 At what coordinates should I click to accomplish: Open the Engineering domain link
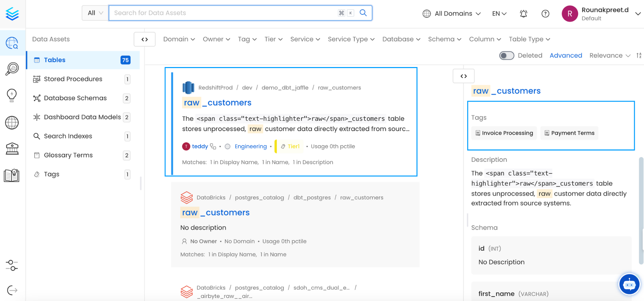(x=250, y=146)
